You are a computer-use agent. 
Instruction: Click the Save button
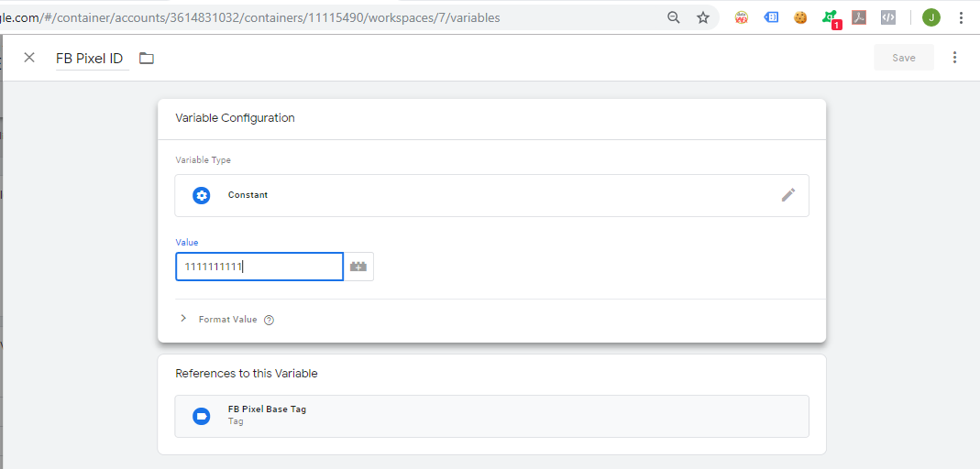(903, 58)
